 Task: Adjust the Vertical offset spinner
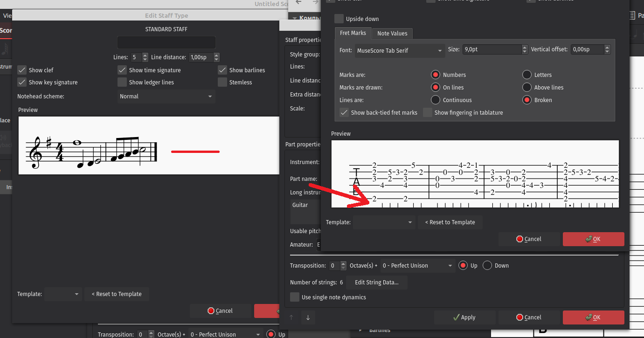[607, 49]
